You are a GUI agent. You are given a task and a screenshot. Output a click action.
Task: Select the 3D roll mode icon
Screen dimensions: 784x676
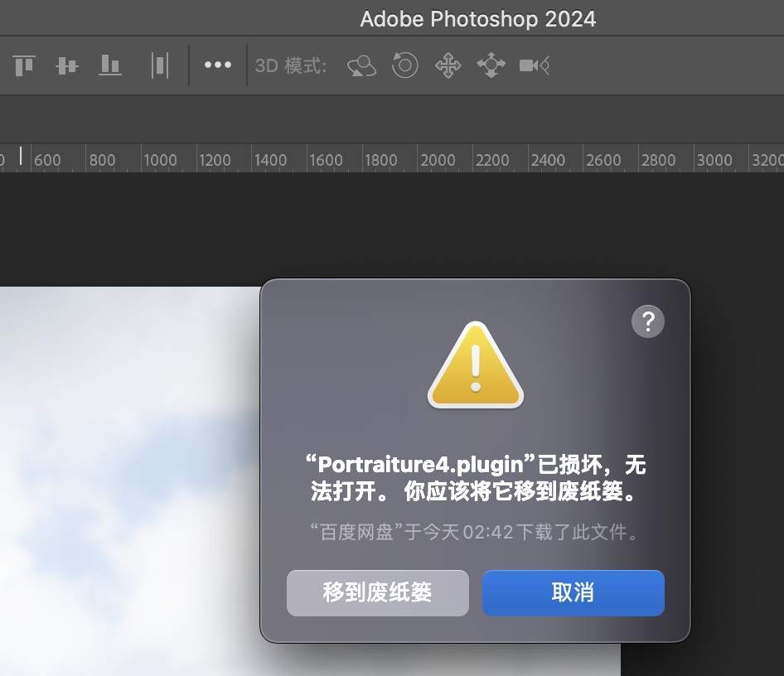pyautogui.click(x=404, y=65)
